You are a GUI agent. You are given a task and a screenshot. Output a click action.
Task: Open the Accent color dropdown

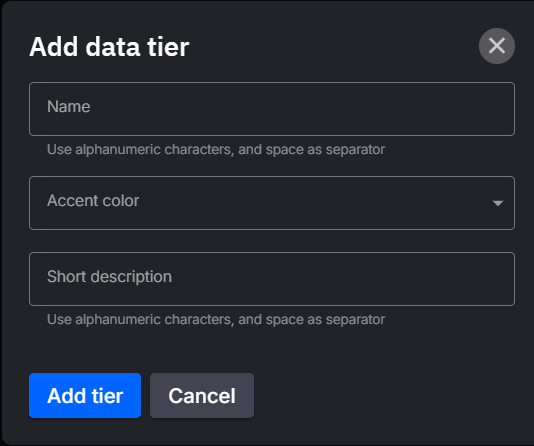272,203
